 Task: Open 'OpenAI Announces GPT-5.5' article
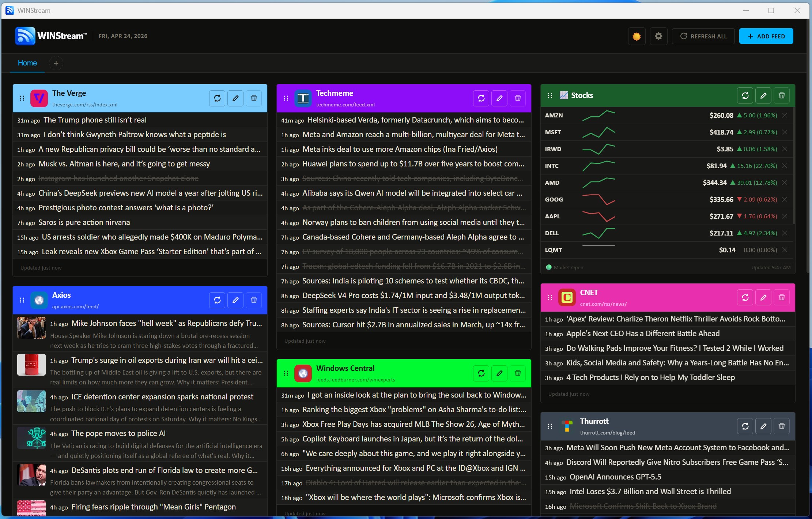pos(615,477)
